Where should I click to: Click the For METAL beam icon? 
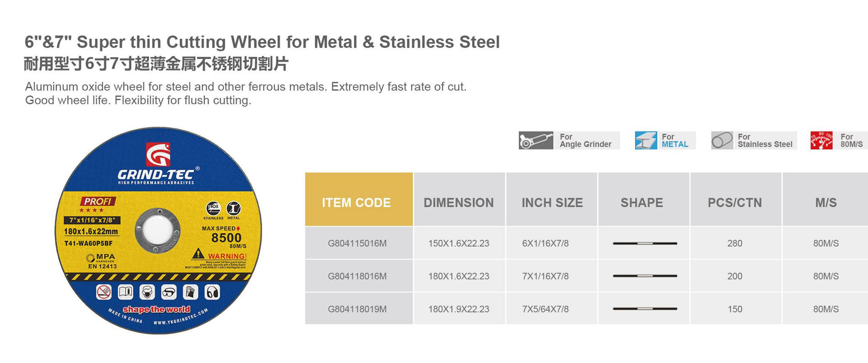(646, 140)
